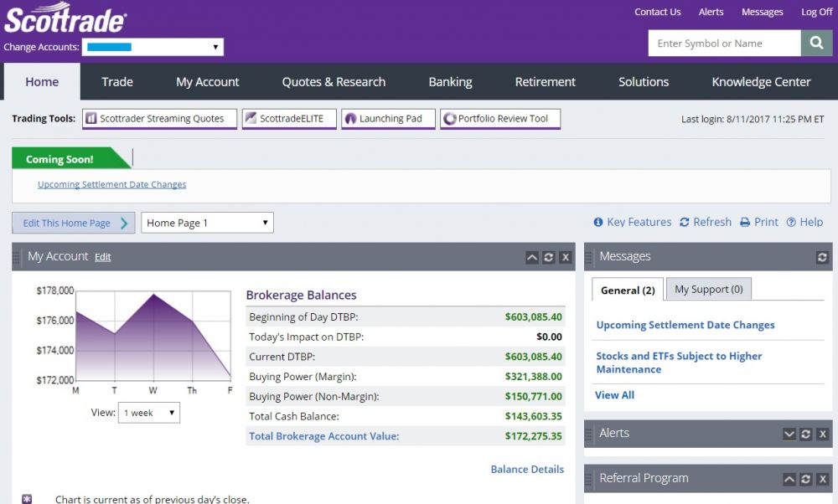The image size is (838, 504).
Task: Launch Scottrader Streaming Quotes tool
Action: [159, 119]
